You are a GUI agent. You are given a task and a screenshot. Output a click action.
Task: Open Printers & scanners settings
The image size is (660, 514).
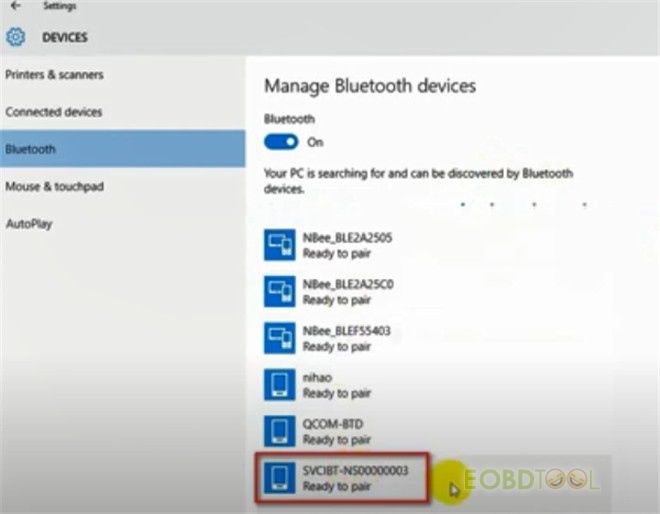(x=54, y=75)
